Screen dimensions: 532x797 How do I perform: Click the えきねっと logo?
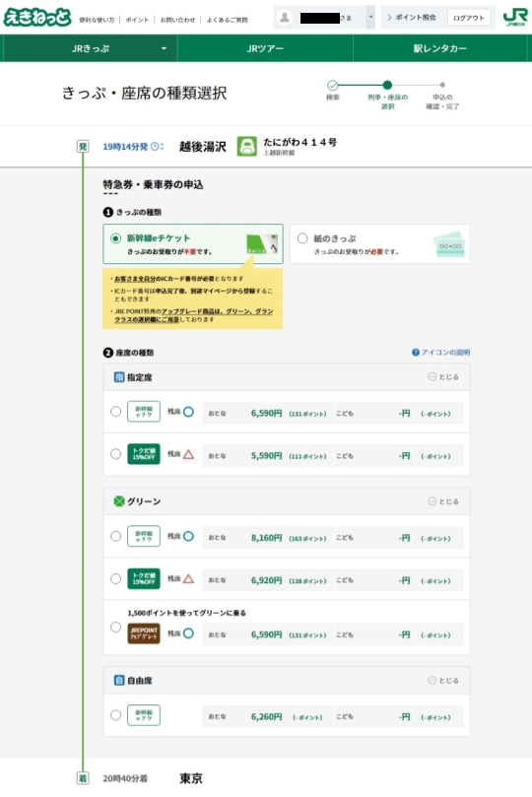[37, 18]
